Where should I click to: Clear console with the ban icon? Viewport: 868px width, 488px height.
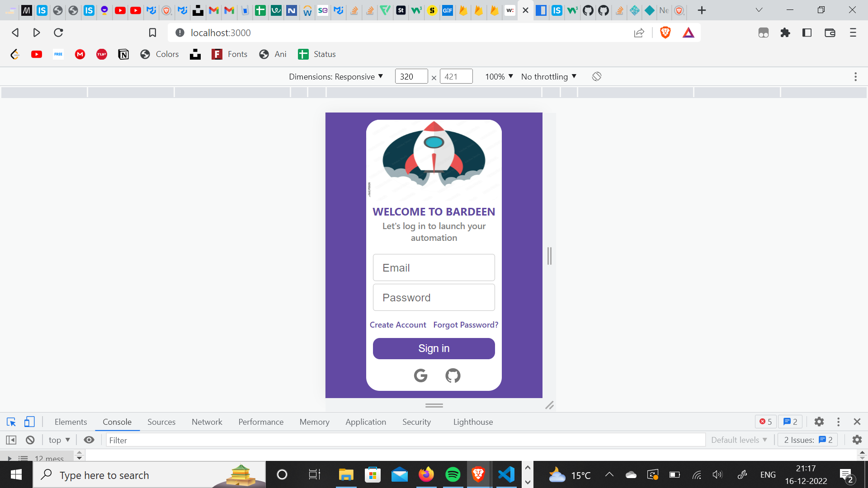tap(30, 440)
